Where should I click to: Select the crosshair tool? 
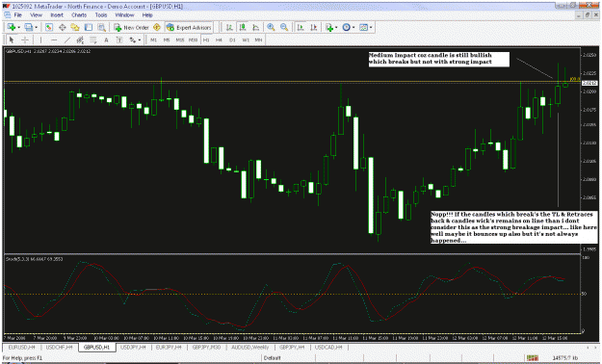[x=25, y=39]
